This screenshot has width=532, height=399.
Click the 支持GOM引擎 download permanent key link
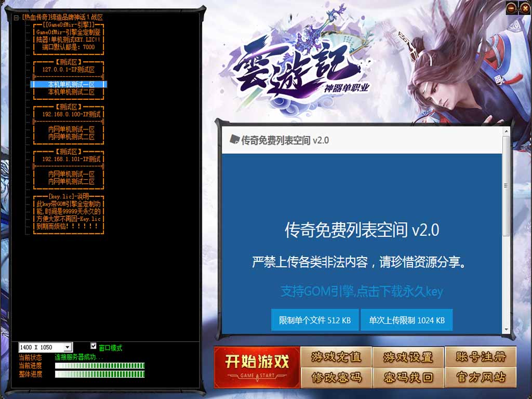[362, 291]
